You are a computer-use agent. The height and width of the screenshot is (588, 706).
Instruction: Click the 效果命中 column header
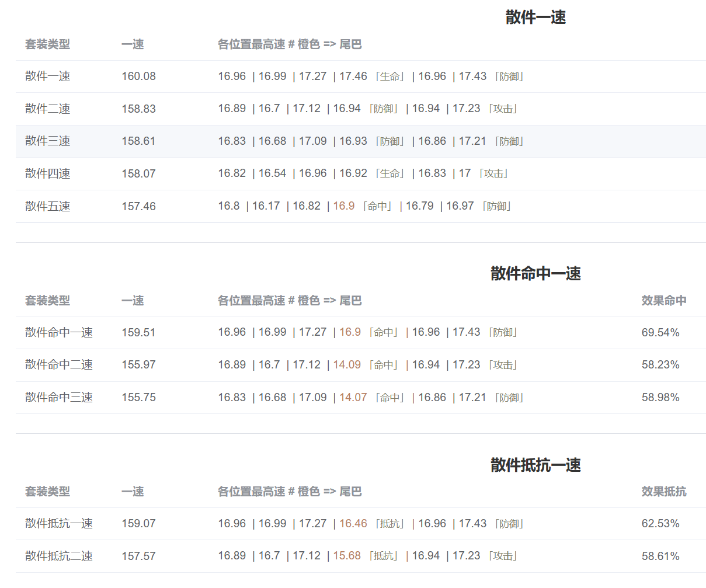[664, 301]
